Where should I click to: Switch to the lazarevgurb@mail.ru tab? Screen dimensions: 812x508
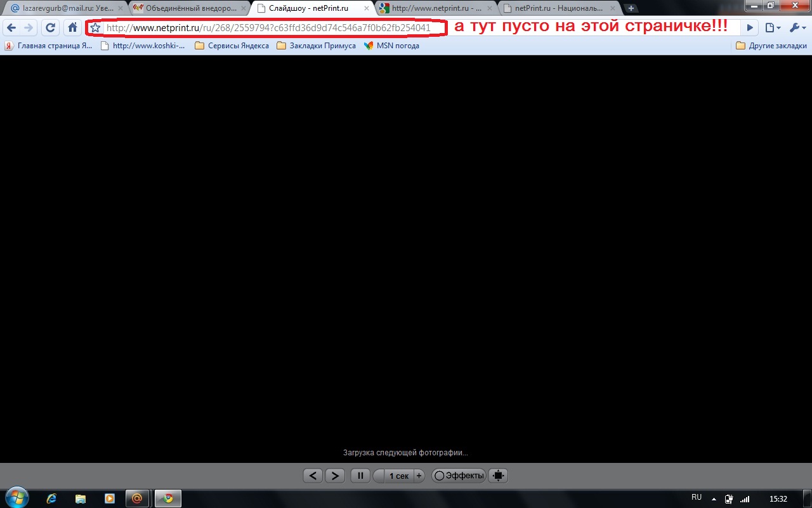[x=62, y=8]
